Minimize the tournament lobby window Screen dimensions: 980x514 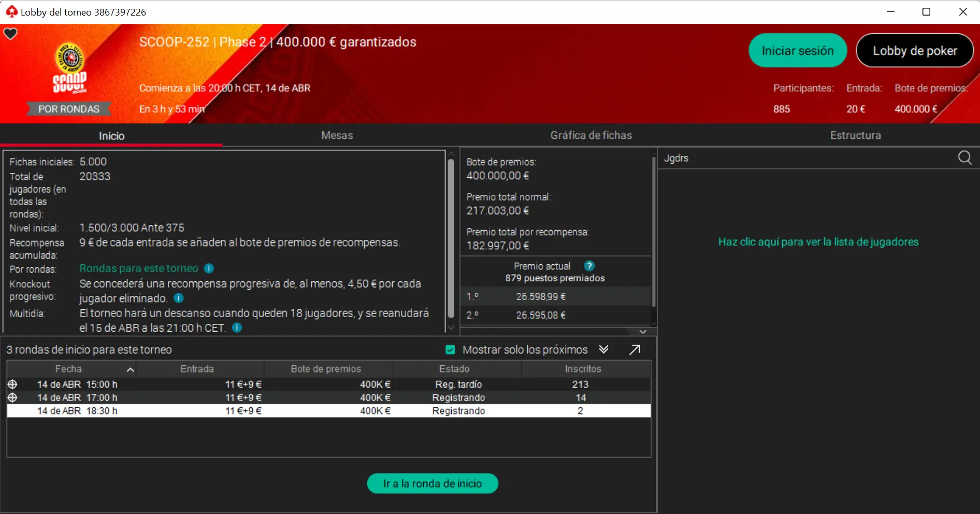coord(890,11)
